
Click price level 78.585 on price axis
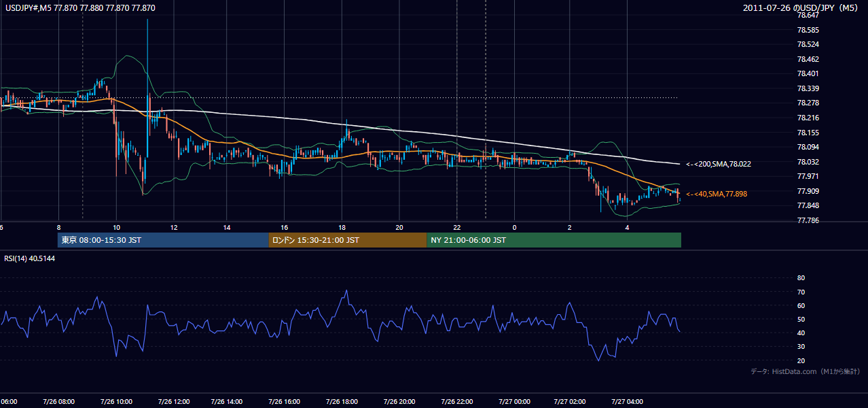808,30
